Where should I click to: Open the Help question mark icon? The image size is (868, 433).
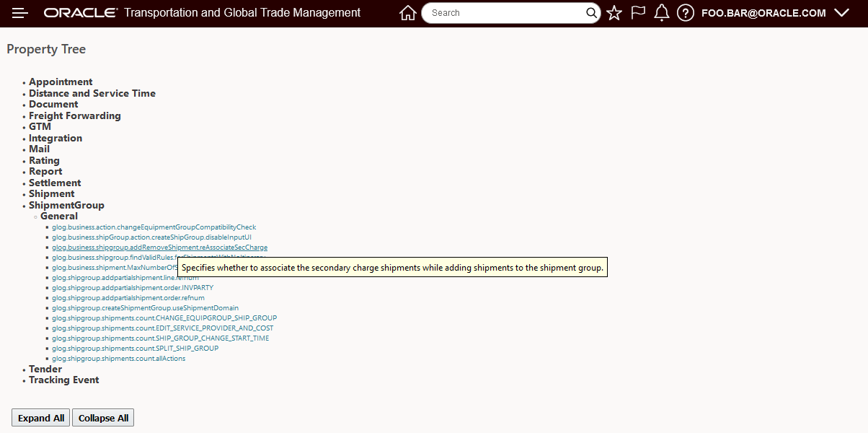click(x=686, y=13)
